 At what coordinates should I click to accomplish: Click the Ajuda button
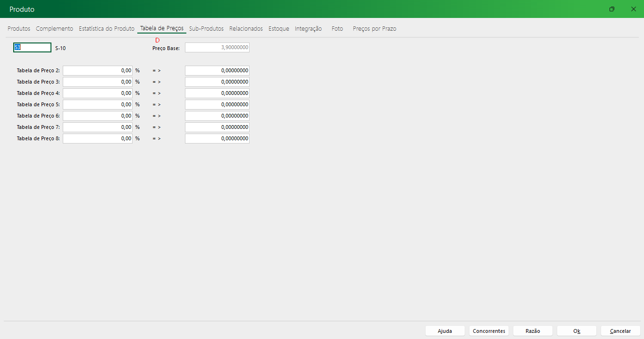445,331
